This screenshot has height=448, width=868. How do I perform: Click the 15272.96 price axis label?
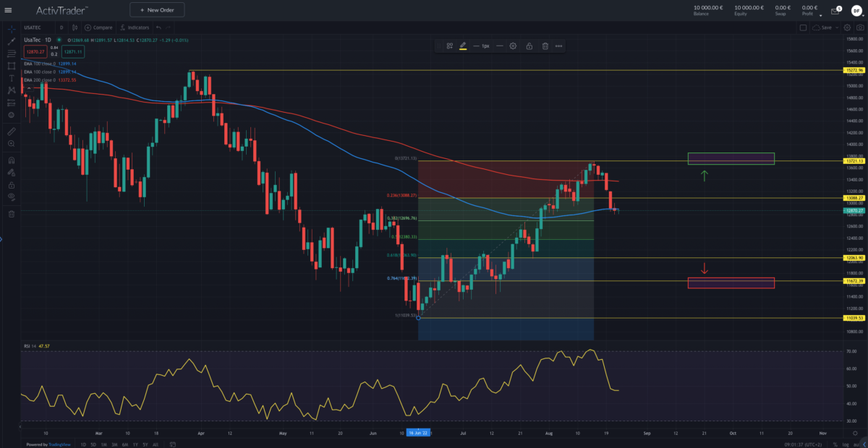[x=855, y=70]
